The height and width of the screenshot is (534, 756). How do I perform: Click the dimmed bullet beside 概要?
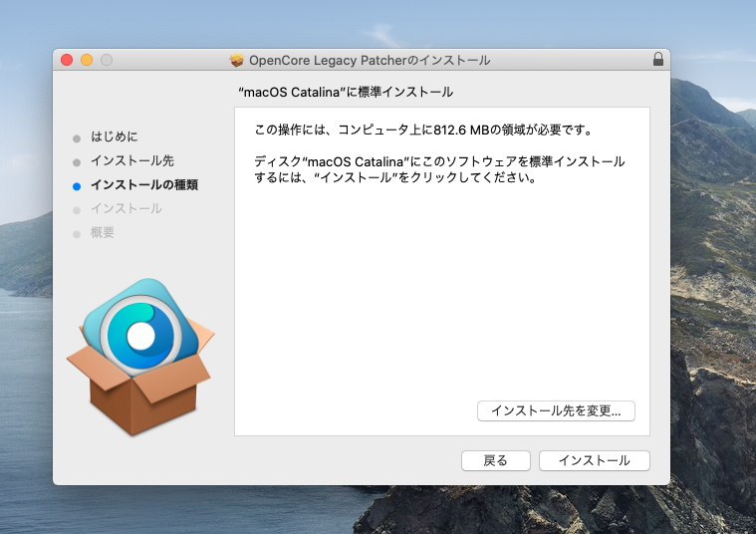[77, 233]
